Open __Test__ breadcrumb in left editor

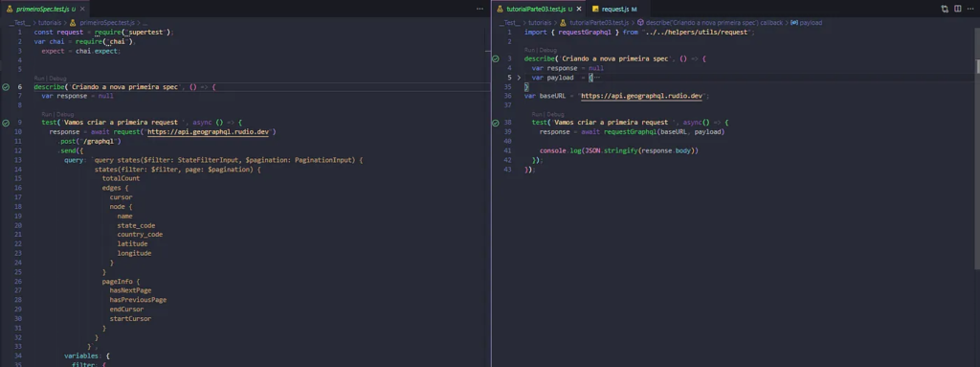[20, 23]
